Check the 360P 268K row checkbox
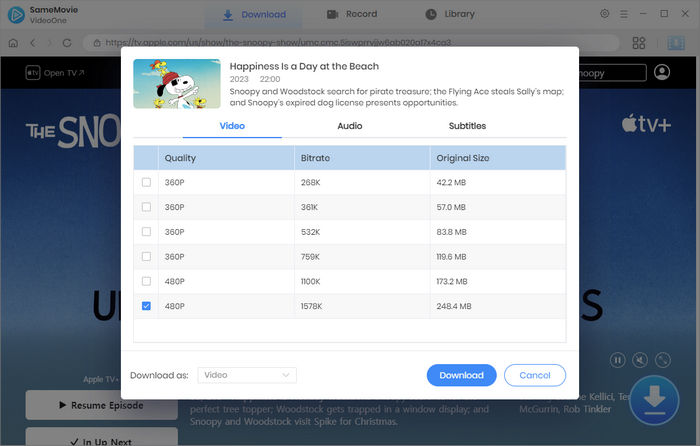The width and height of the screenshot is (700, 446). [146, 182]
